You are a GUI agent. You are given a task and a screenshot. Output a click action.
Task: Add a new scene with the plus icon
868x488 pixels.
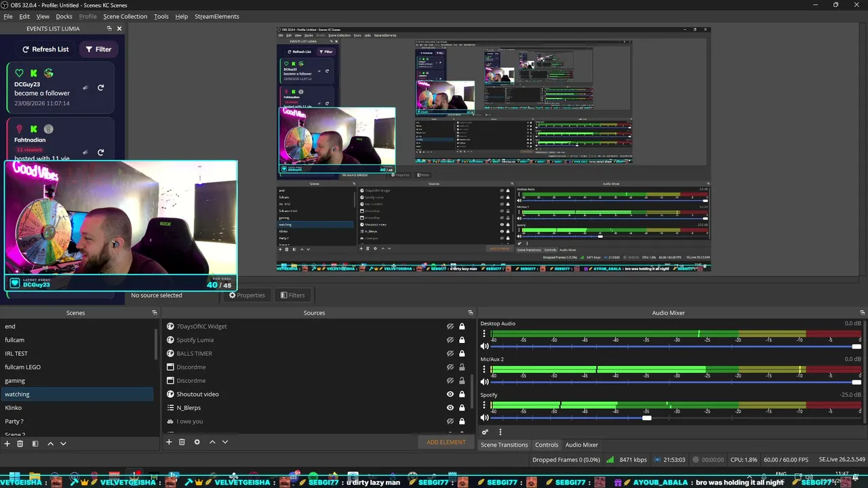[7, 443]
